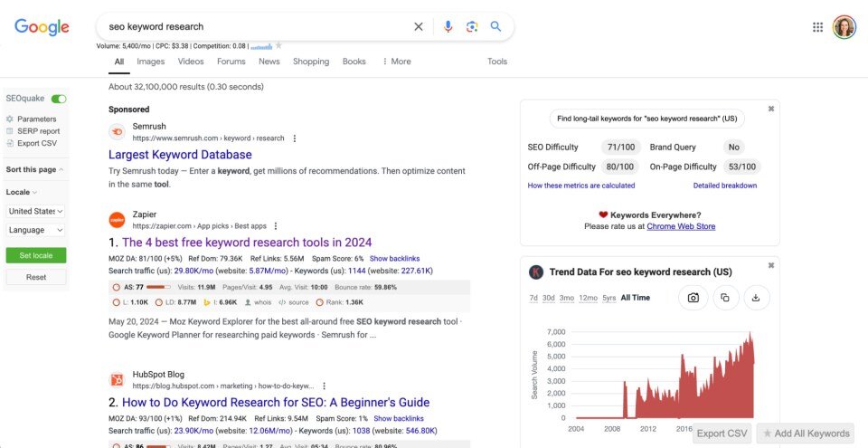Open the Google apps grid icon

[817, 26]
